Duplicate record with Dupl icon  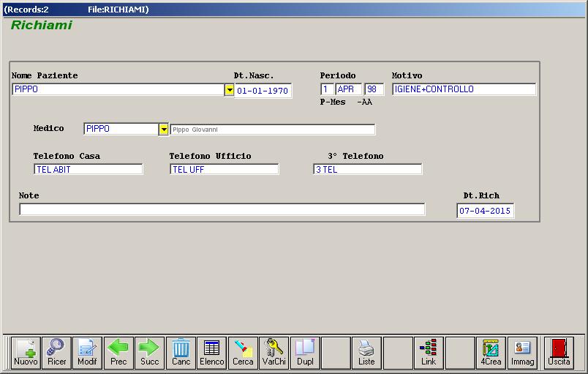(305, 353)
